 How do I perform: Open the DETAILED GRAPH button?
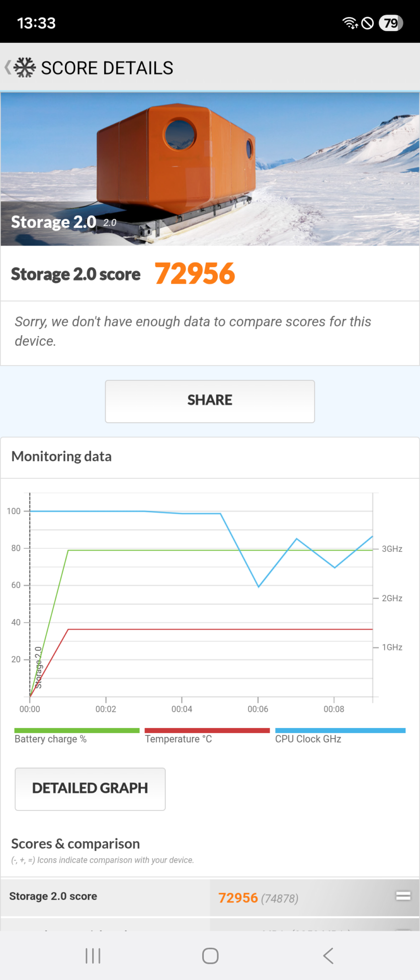(x=90, y=789)
